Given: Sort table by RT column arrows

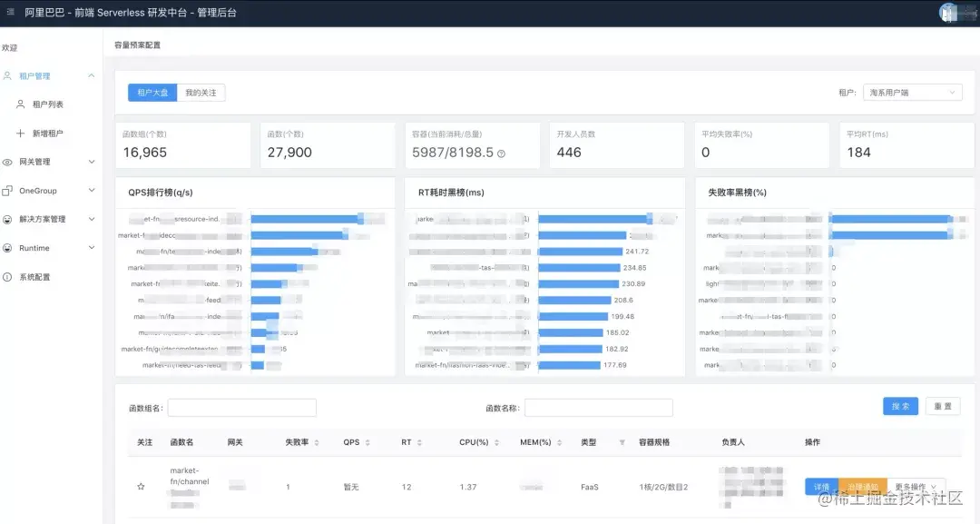Looking at the screenshot, I should coord(419,442).
